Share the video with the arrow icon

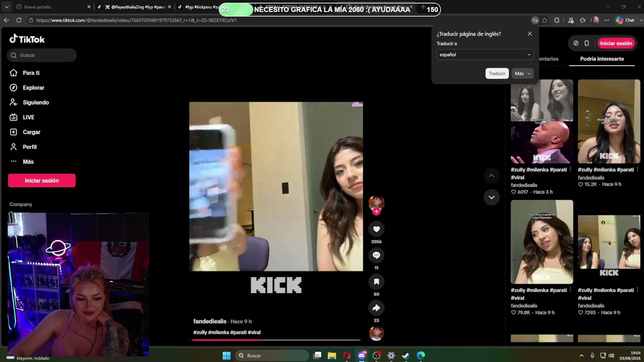(376, 308)
